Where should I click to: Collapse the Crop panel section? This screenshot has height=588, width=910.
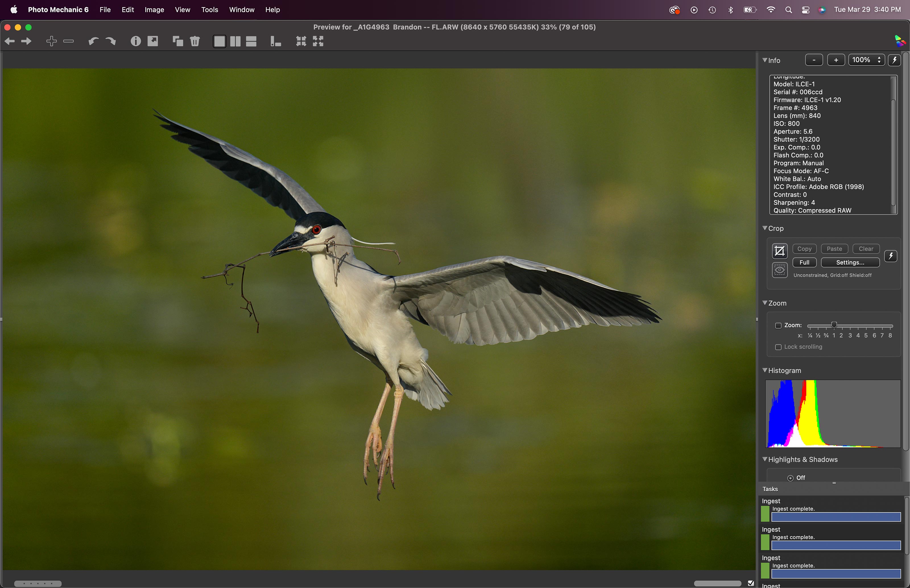pyautogui.click(x=765, y=228)
